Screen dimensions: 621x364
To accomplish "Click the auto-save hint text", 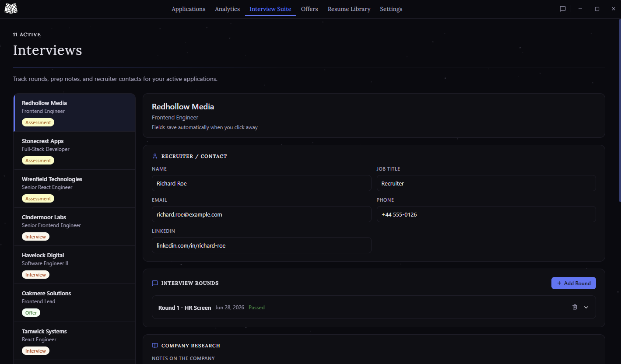I will (205, 127).
